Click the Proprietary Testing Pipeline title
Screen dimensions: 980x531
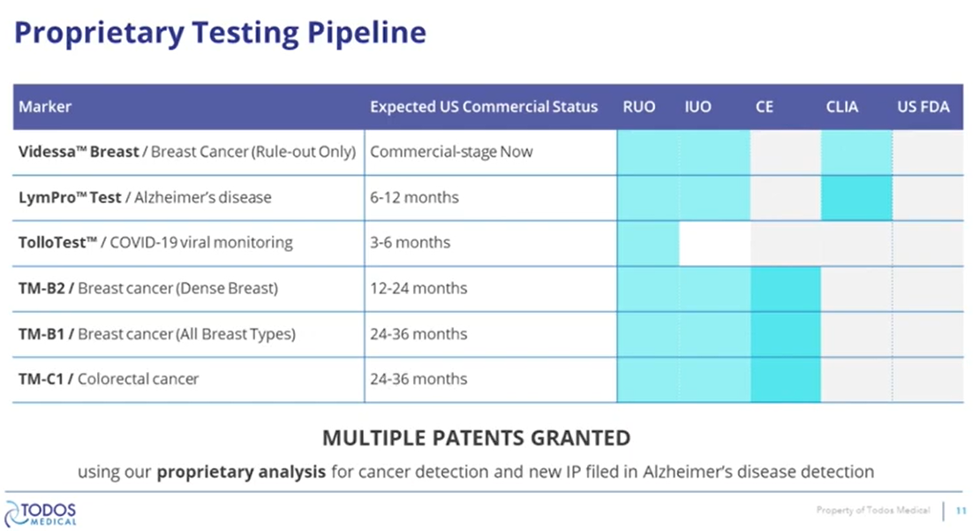tap(220, 34)
